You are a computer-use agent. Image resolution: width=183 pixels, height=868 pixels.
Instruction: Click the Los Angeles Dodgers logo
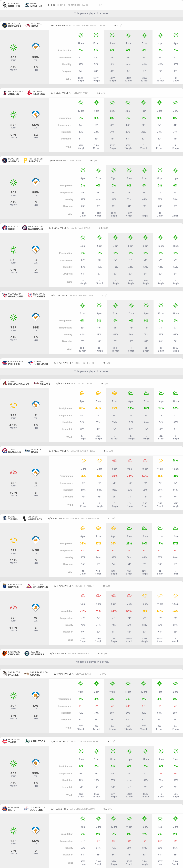[26, 808]
